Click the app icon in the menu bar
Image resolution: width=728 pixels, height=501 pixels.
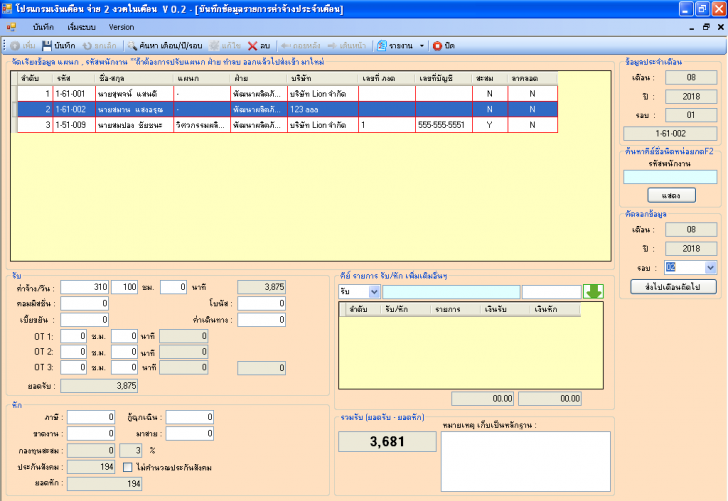11,27
